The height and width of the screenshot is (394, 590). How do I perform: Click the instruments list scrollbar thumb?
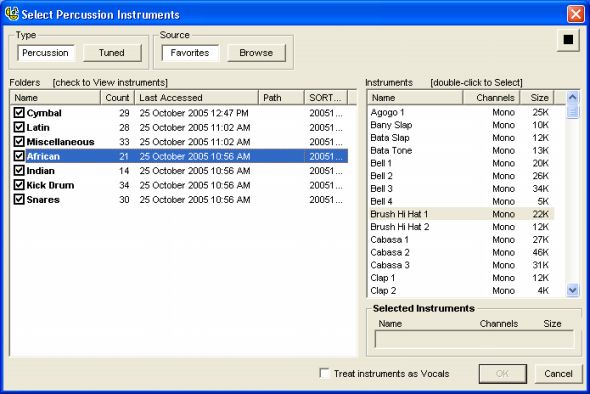572,112
